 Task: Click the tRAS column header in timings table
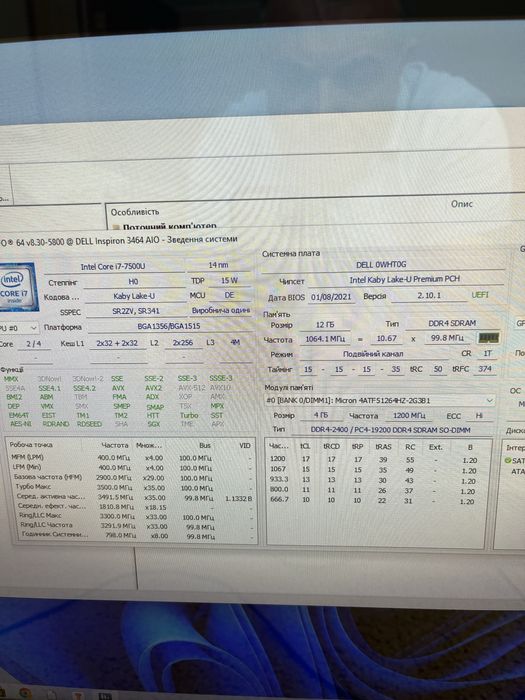click(x=383, y=447)
